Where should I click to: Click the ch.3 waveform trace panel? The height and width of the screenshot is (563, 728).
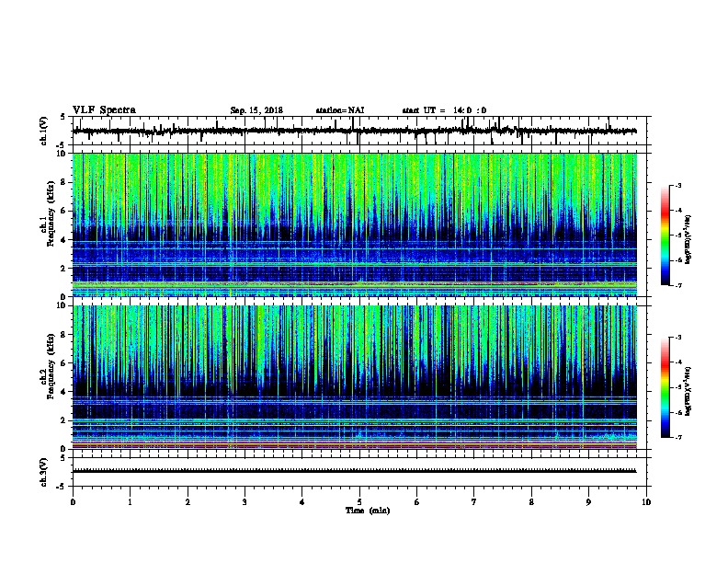coord(359,472)
